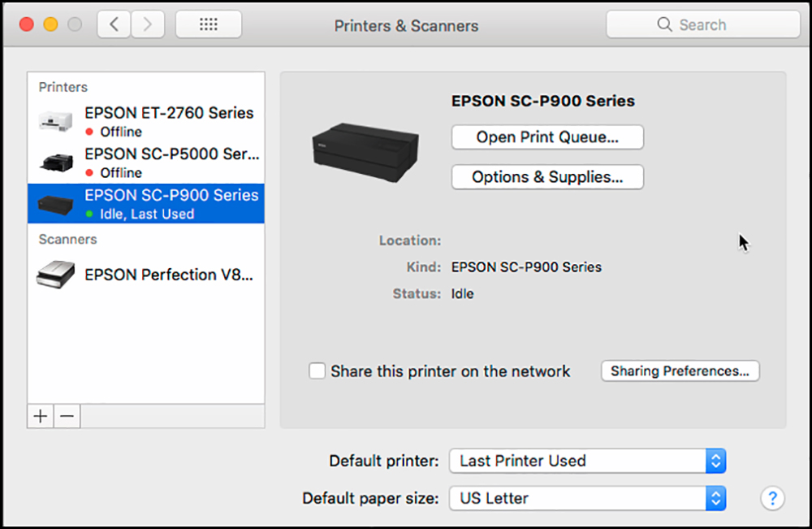Click the yellow minimize window button
812x529 pixels.
50,24
